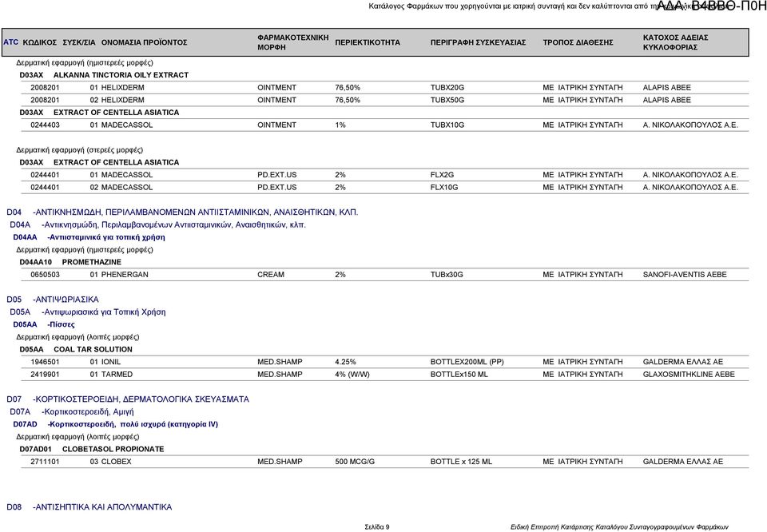
Task: Click HELIXDERM in the TUBX50G row
Action: coord(123,100)
